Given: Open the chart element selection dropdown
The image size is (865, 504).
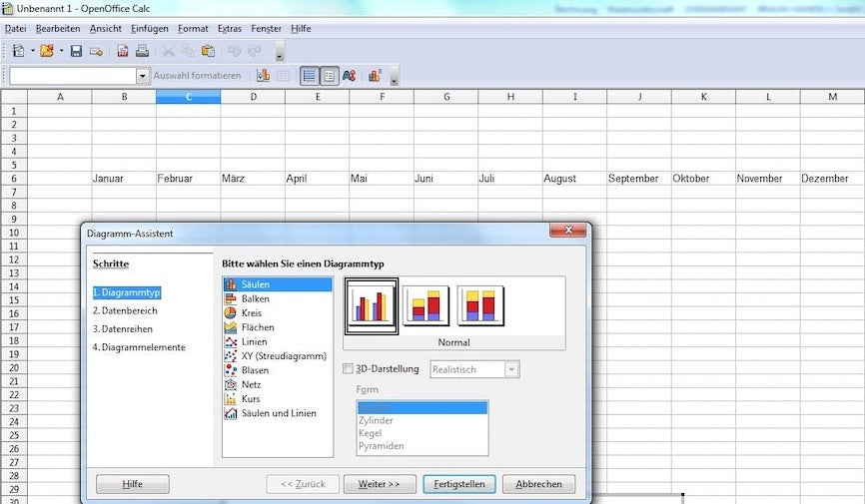Looking at the screenshot, I should 143,76.
